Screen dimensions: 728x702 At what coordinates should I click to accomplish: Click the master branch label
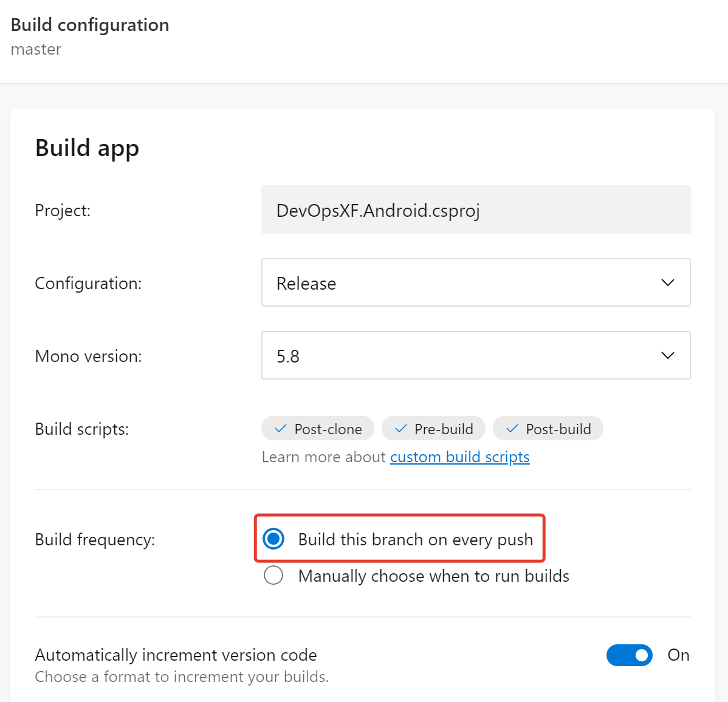tap(36, 49)
